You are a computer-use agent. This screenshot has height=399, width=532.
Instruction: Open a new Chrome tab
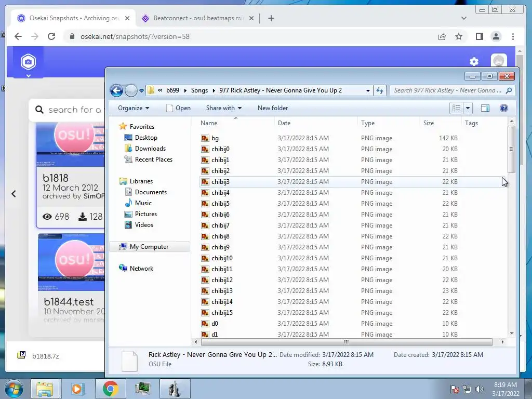pos(271,18)
